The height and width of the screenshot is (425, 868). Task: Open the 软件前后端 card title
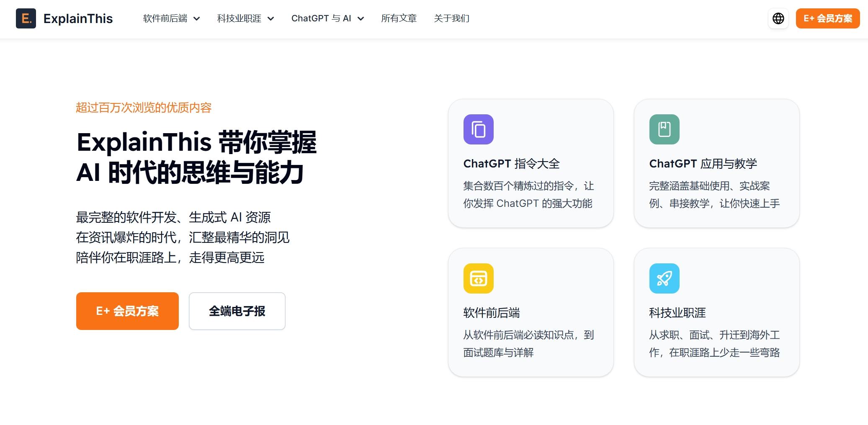(492, 313)
